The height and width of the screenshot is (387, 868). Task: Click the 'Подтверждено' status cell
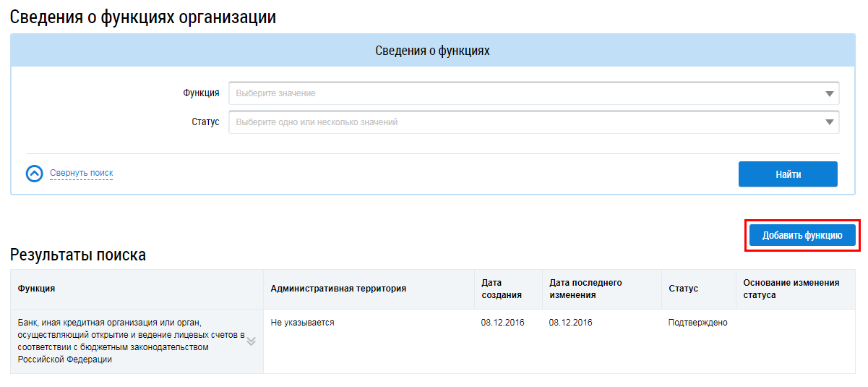pyautogui.click(x=697, y=323)
